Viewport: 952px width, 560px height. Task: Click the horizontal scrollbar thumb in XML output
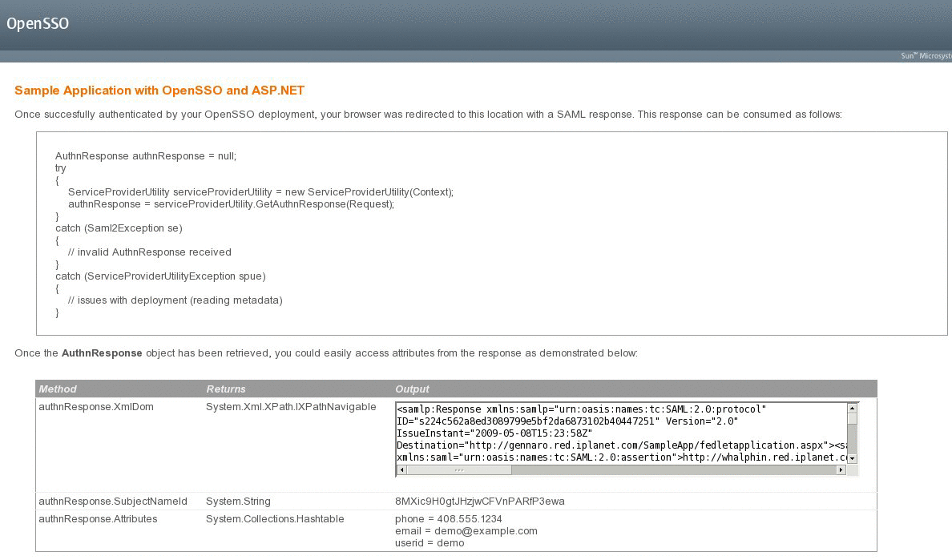coord(459,469)
